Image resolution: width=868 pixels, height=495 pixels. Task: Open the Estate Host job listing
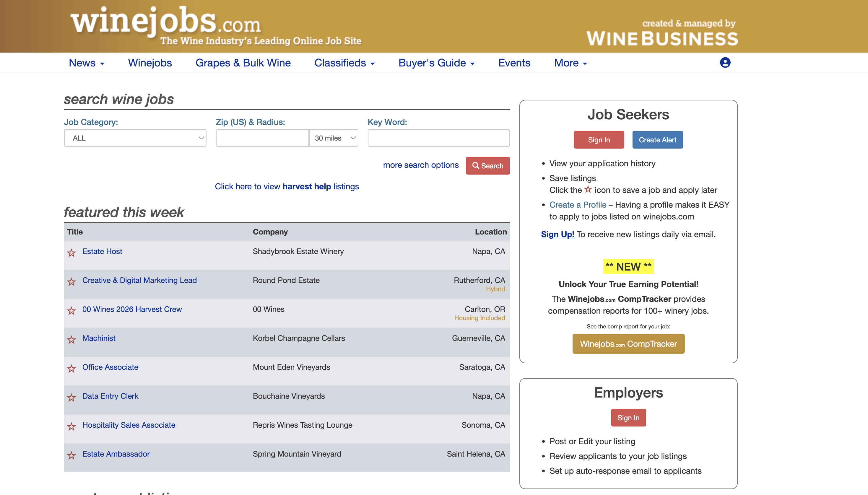[x=102, y=251]
